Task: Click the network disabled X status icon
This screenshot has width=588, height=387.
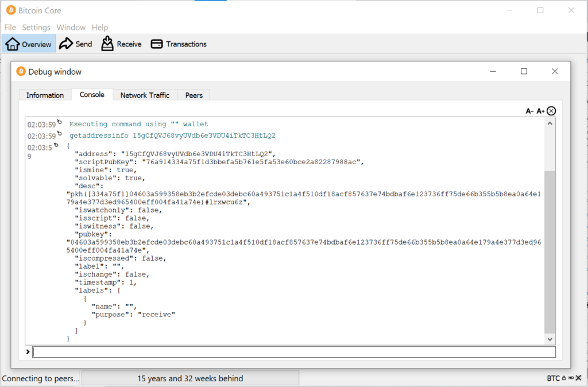Action: (x=579, y=378)
